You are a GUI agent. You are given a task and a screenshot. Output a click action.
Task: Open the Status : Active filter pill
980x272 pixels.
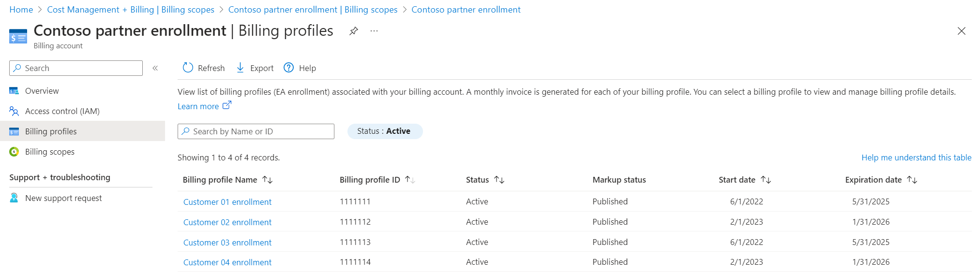pos(385,131)
